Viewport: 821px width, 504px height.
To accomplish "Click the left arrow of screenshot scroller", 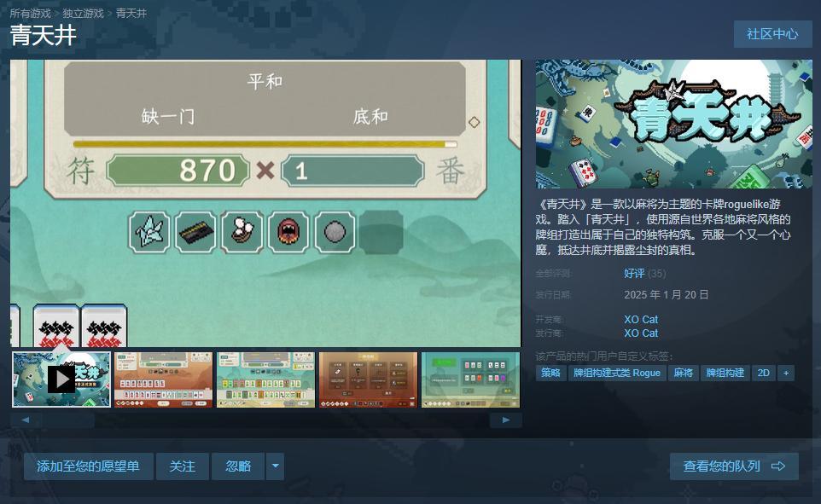I will tap(26, 420).
